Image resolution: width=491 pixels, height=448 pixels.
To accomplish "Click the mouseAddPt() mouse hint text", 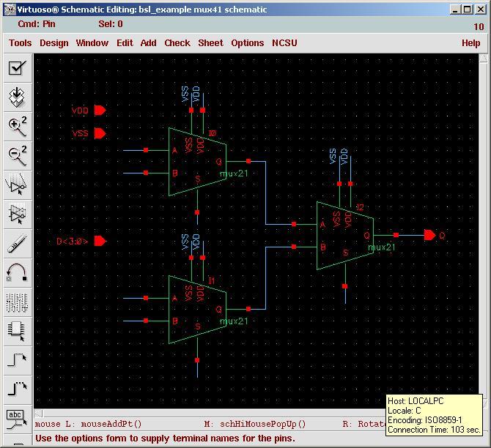I will (x=111, y=425).
